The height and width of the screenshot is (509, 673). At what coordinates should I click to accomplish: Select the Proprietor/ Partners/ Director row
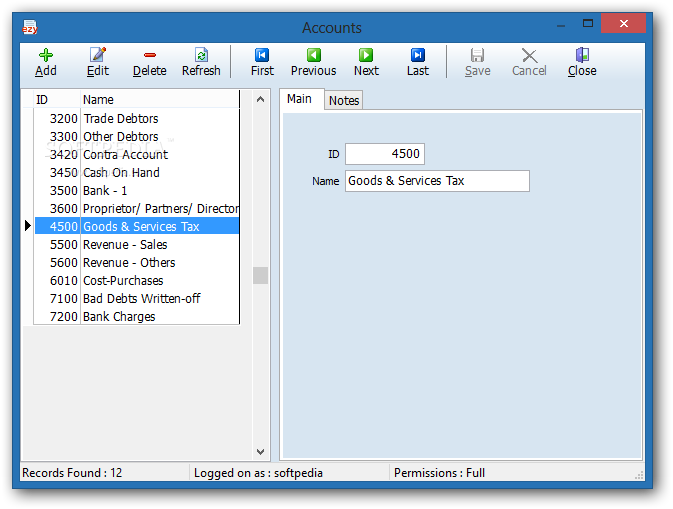pyautogui.click(x=136, y=209)
